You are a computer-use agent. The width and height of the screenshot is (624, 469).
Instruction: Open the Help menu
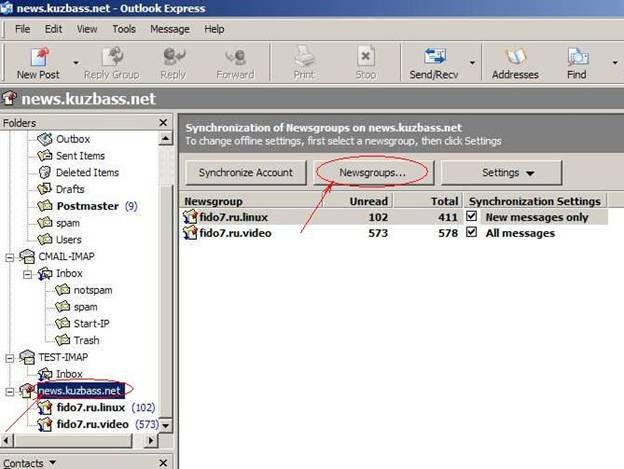(x=214, y=29)
